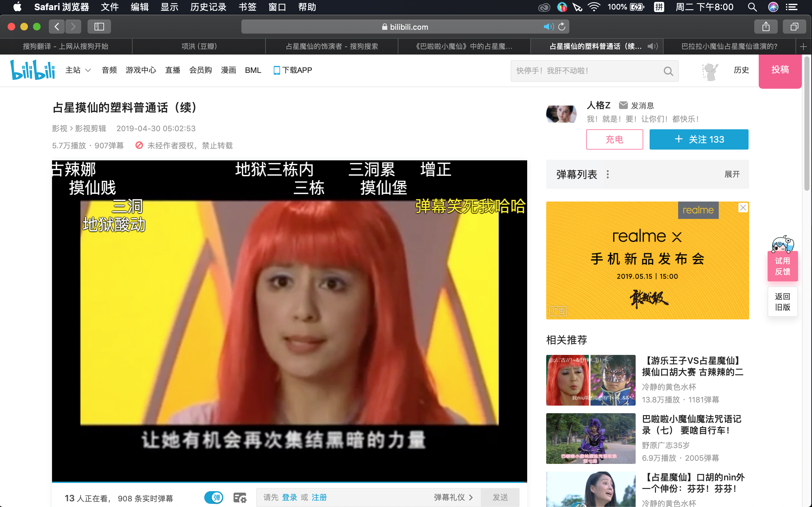
Task: Click the 关注 133 follow button
Action: click(x=698, y=139)
